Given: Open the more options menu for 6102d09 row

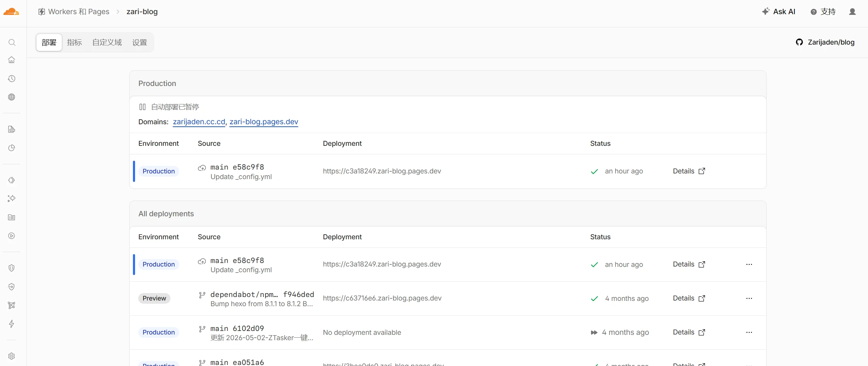Looking at the screenshot, I should [749, 332].
